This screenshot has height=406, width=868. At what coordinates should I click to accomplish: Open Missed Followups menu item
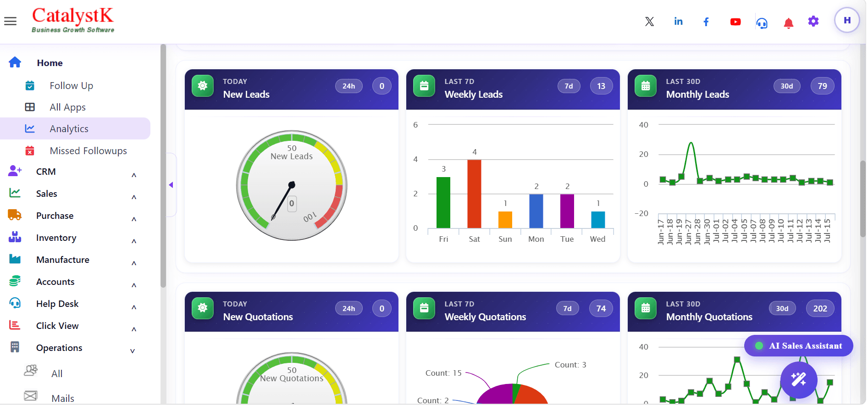point(88,150)
